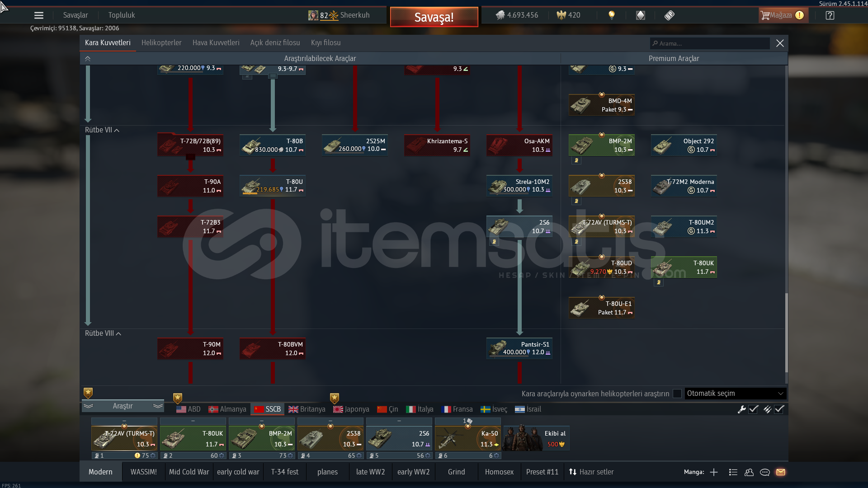Select the Kara Kuvvetleri tab
This screenshot has height=488, width=868.
tap(108, 42)
